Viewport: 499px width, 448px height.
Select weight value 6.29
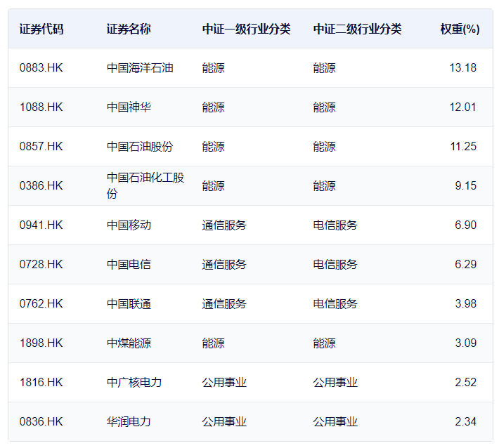pyautogui.click(x=465, y=264)
